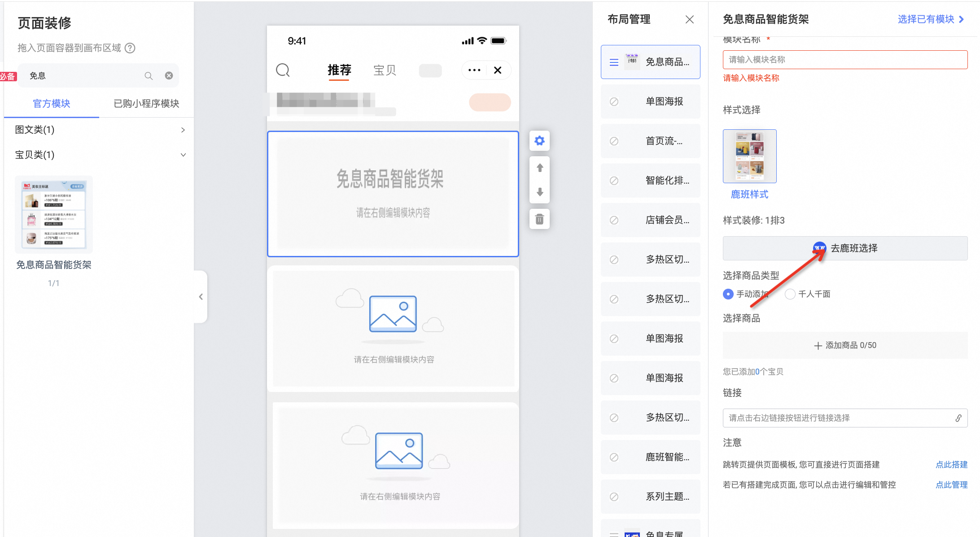Switch to 已购小程序模块 tab

coord(146,104)
